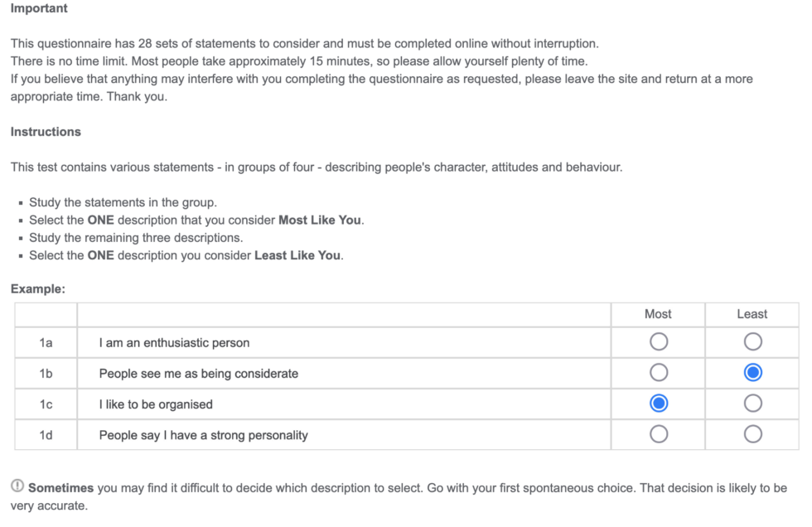
Task: Select Least for "I like to be organised"
Action: (x=752, y=403)
